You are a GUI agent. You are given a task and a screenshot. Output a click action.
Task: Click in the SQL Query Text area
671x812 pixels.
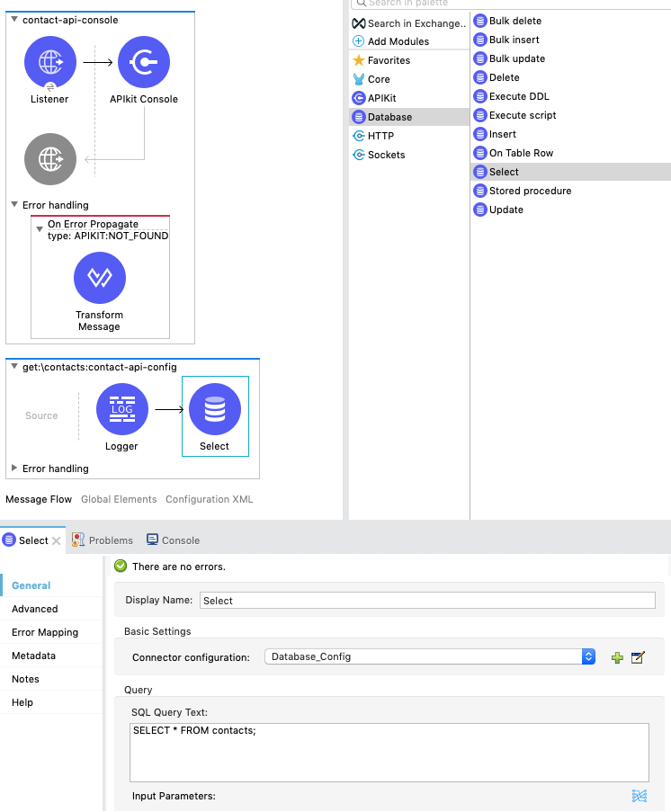tap(389, 753)
